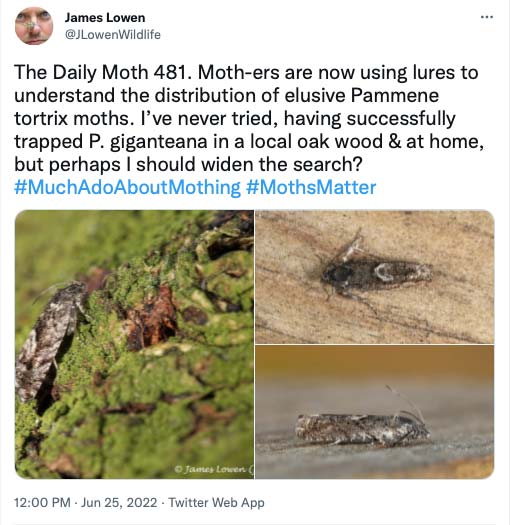View the side-profile moth photo
The image size is (510, 525).
(x=375, y=412)
